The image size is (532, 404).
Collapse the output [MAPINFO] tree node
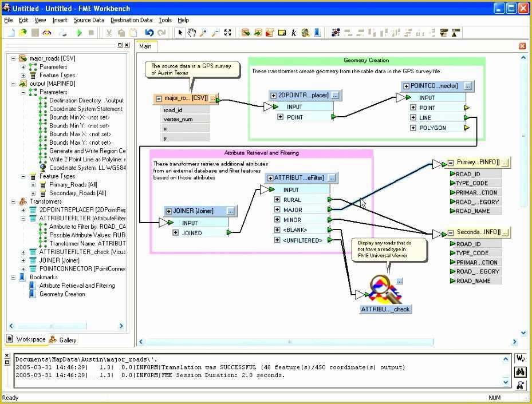13,84
